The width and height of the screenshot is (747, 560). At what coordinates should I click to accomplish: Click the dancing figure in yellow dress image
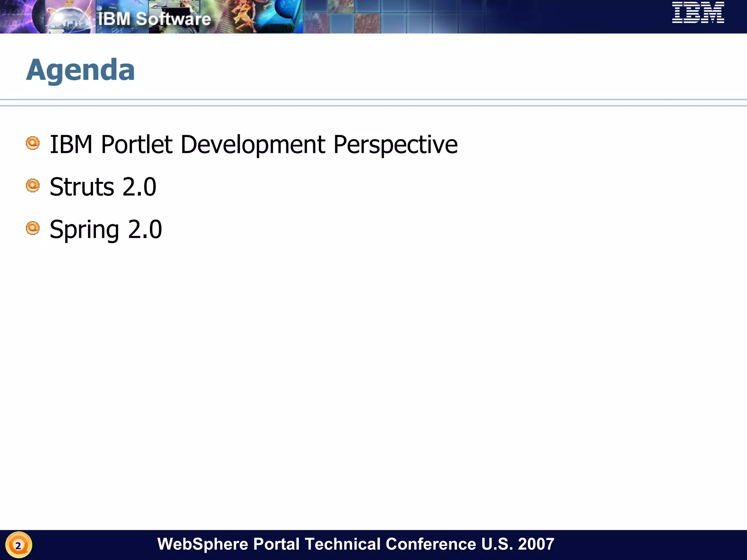(244, 15)
